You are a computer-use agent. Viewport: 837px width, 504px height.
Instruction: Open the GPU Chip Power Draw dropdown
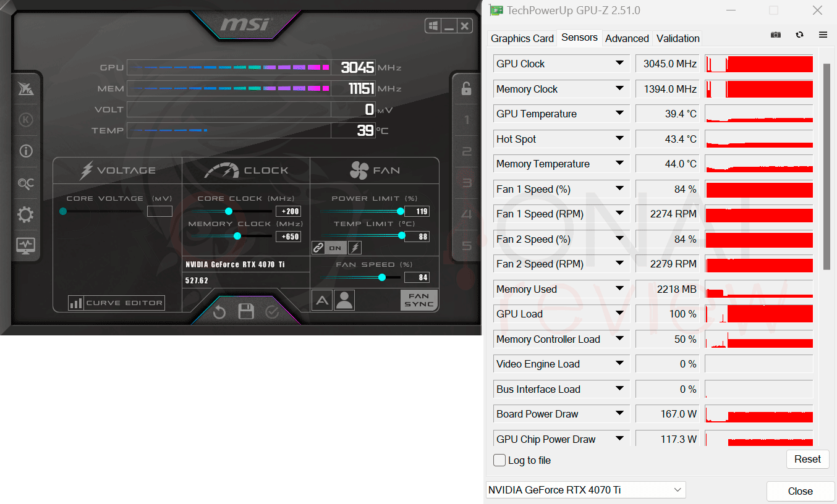[619, 439]
